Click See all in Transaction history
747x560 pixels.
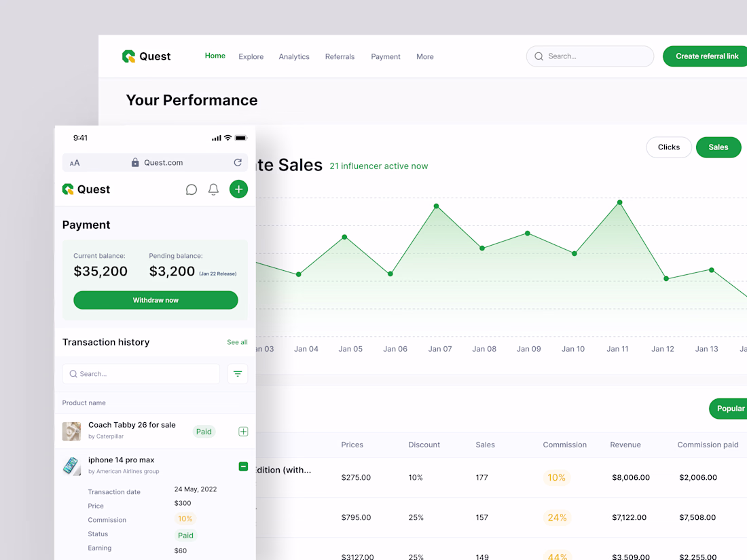pyautogui.click(x=237, y=342)
